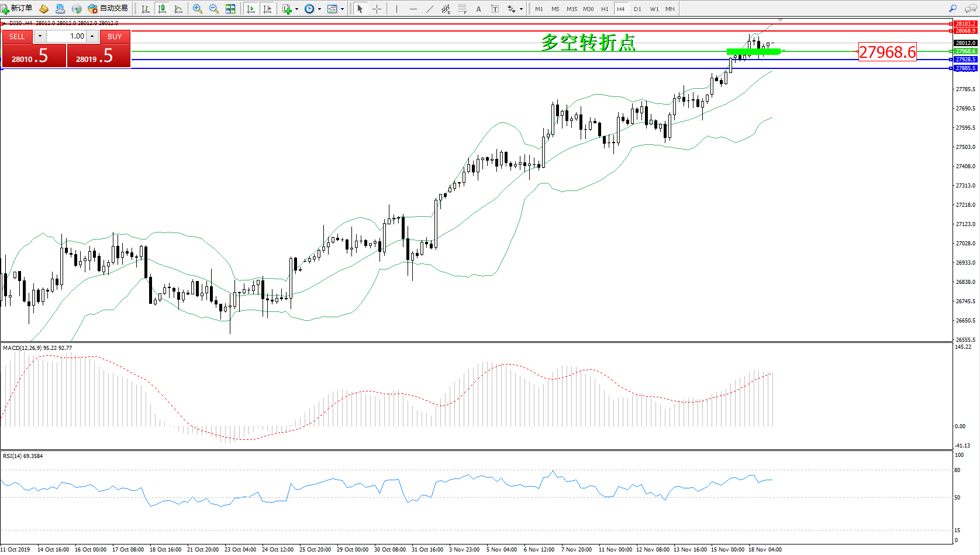Draw a trendline with the diagonal line tool
The width and height of the screenshot is (980, 555).
pyautogui.click(x=430, y=9)
